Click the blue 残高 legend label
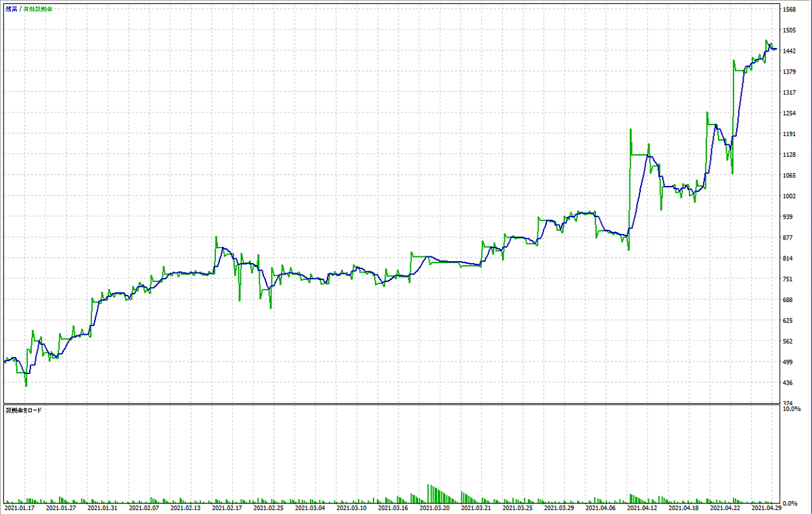The width and height of the screenshot is (812, 514). click(12, 9)
